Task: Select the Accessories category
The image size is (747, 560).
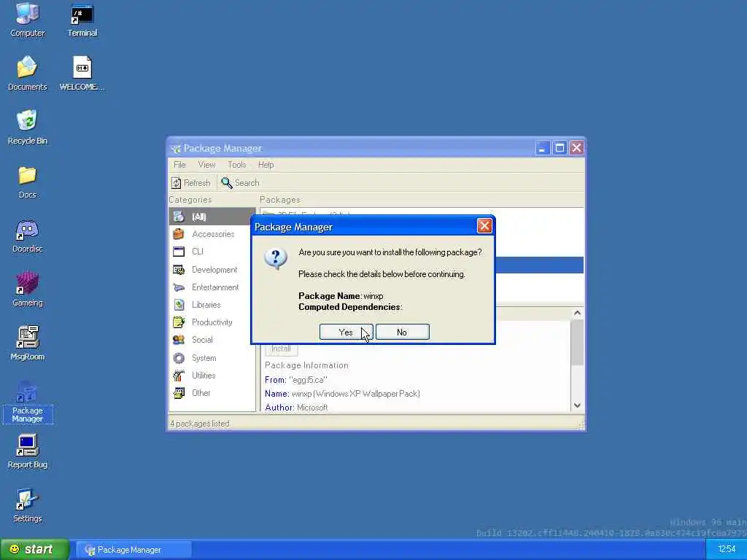Action: click(x=212, y=234)
